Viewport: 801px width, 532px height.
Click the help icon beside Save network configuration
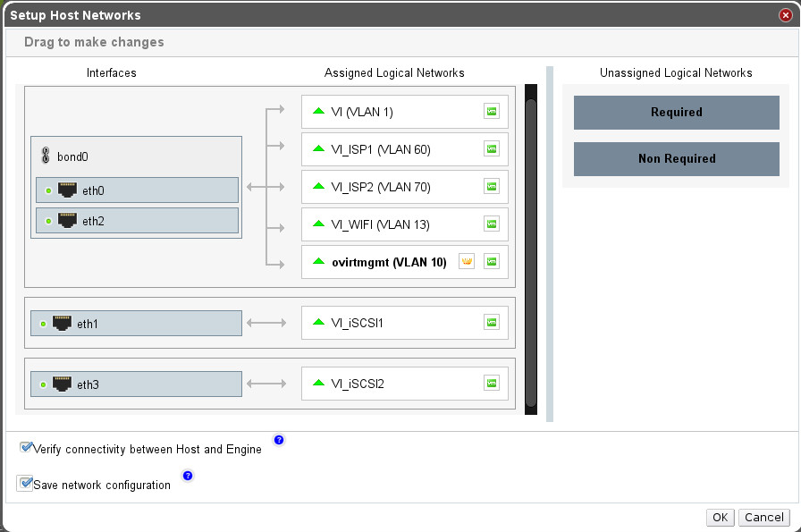[x=188, y=476]
